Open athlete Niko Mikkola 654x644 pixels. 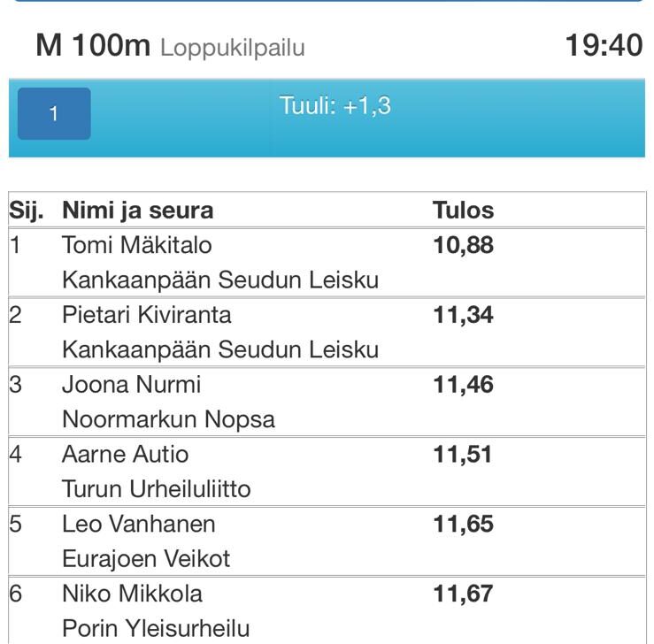pos(132,594)
